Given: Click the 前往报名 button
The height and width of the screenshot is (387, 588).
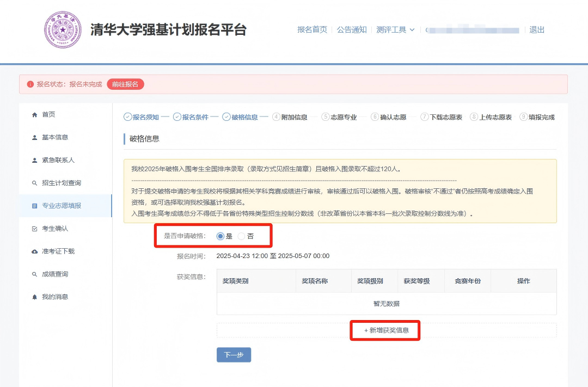Looking at the screenshot, I should (126, 84).
